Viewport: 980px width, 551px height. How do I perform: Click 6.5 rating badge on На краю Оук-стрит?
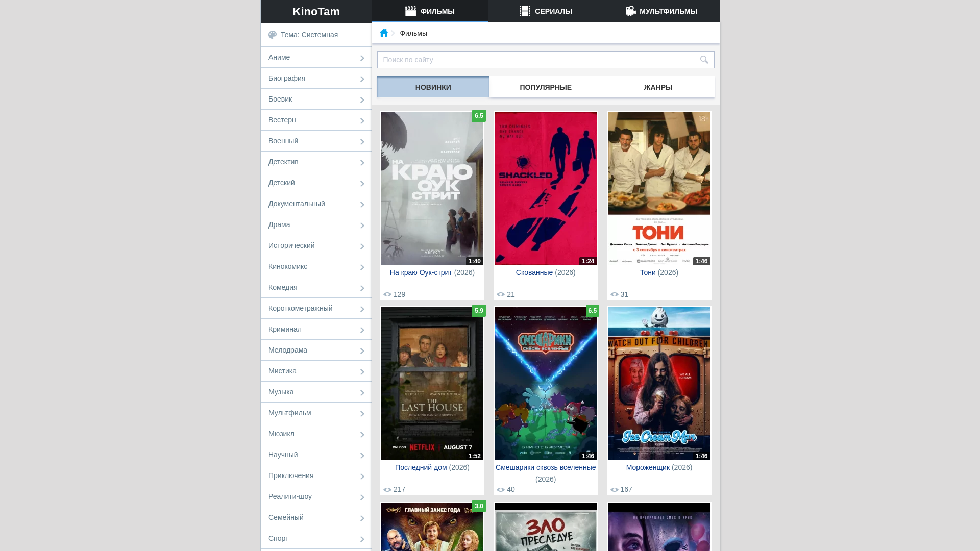pos(479,116)
